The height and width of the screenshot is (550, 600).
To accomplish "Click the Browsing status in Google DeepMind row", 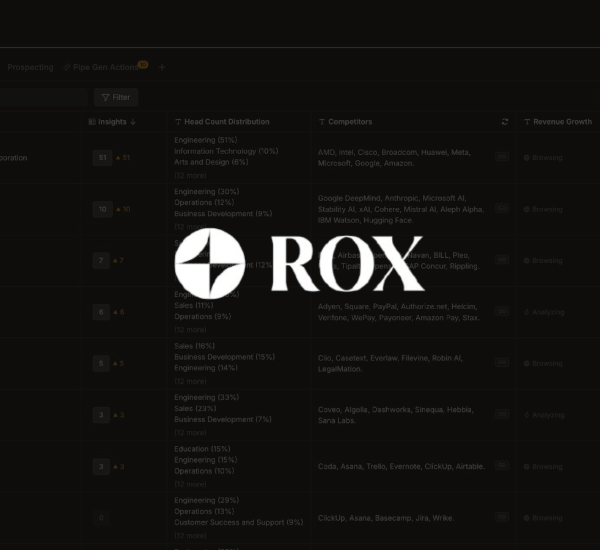I will coord(543,209).
